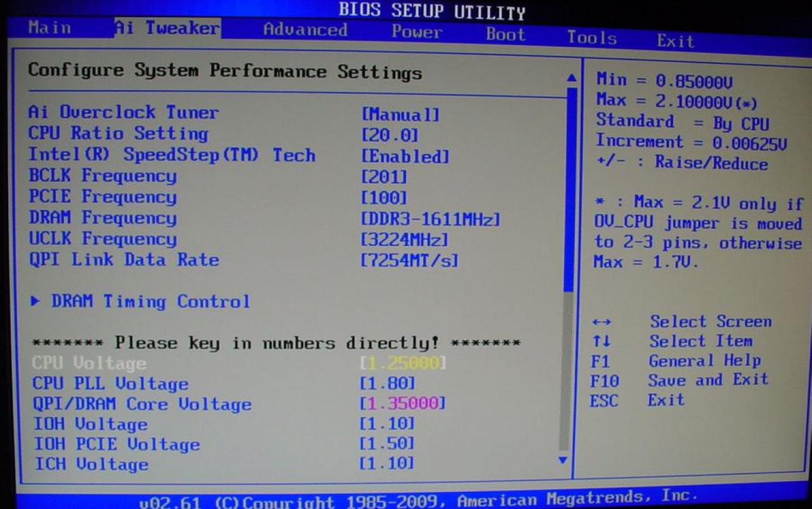Select the BCLK Frequency [201] field
812x509 pixels.
click(384, 177)
